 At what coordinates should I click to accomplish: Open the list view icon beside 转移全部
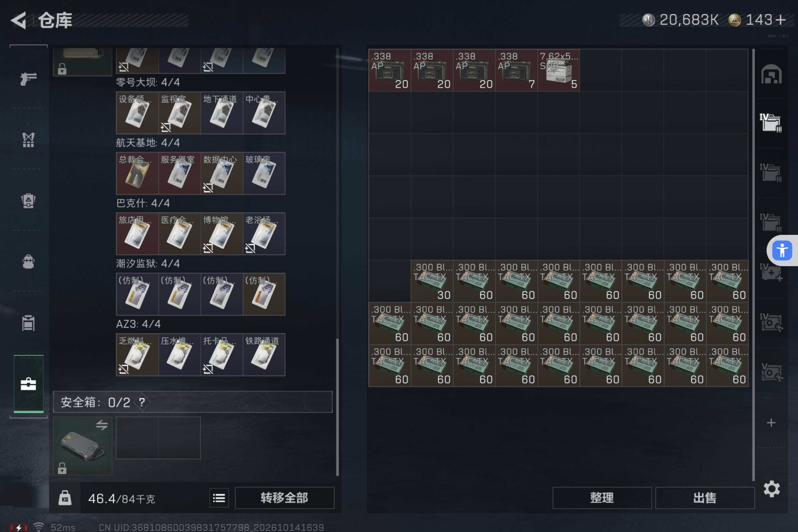(x=219, y=498)
